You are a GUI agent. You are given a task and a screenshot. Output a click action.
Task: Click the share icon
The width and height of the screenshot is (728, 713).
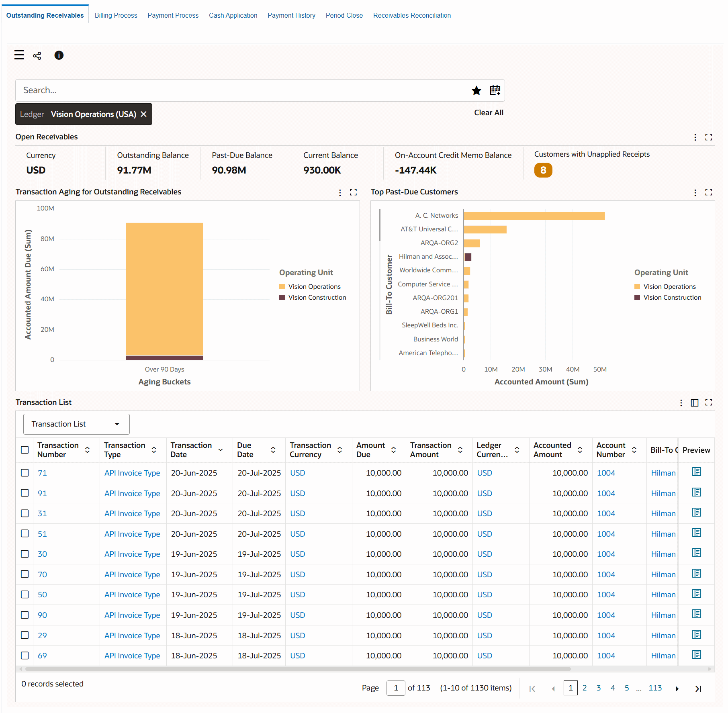(x=37, y=55)
